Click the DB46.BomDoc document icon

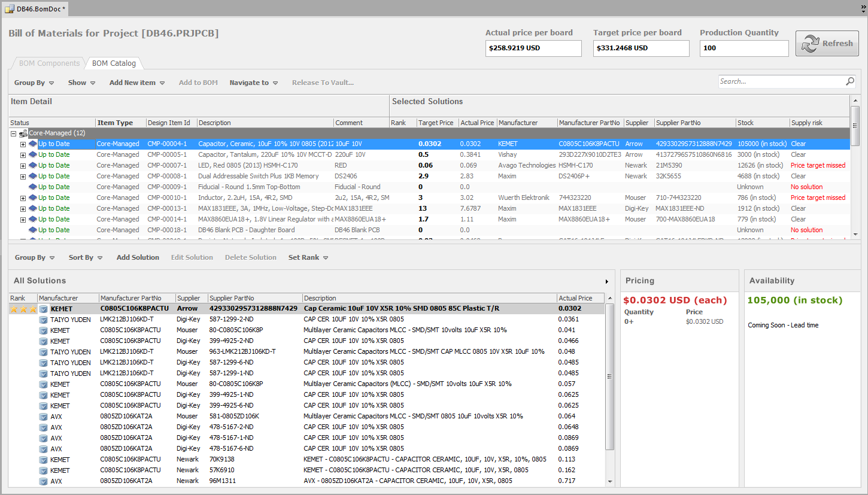[10, 8]
